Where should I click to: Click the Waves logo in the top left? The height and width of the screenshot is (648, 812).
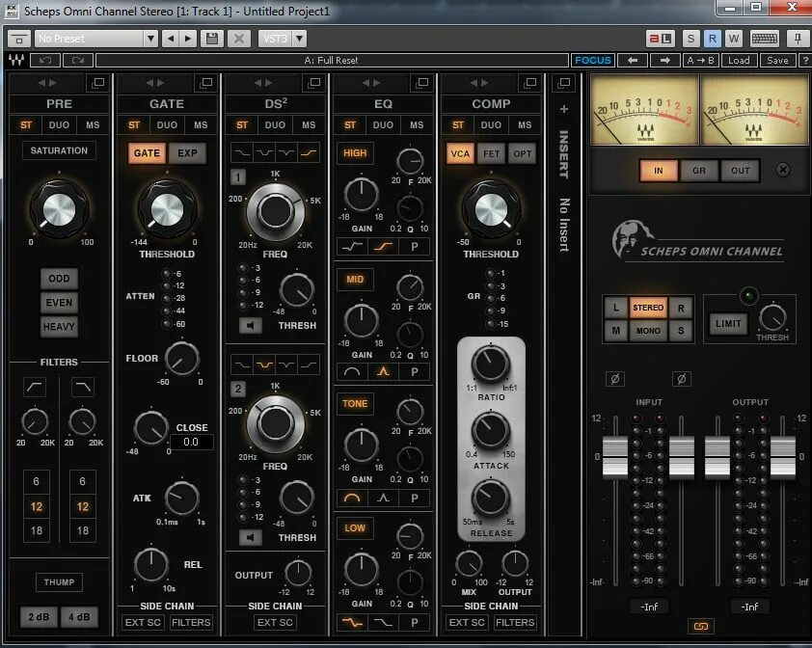16,59
